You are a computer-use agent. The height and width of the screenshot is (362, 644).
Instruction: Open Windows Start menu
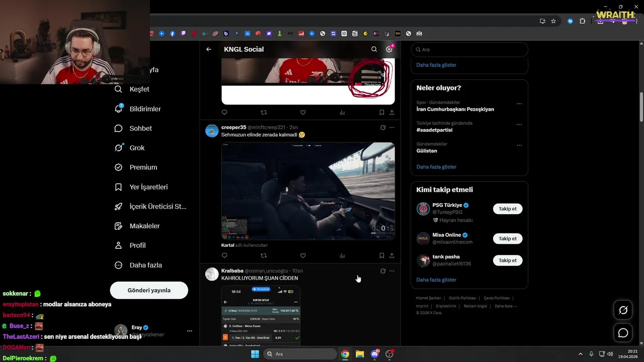click(255, 354)
